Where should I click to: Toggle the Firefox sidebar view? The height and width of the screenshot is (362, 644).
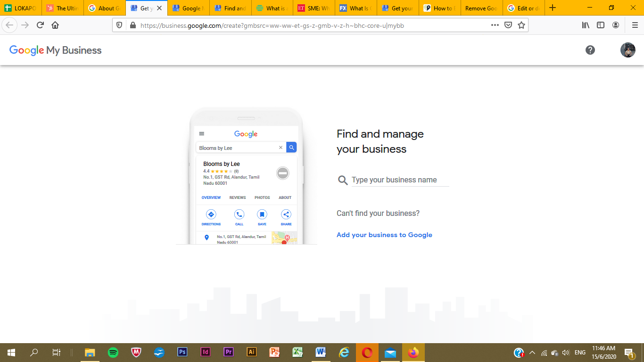pos(601,25)
